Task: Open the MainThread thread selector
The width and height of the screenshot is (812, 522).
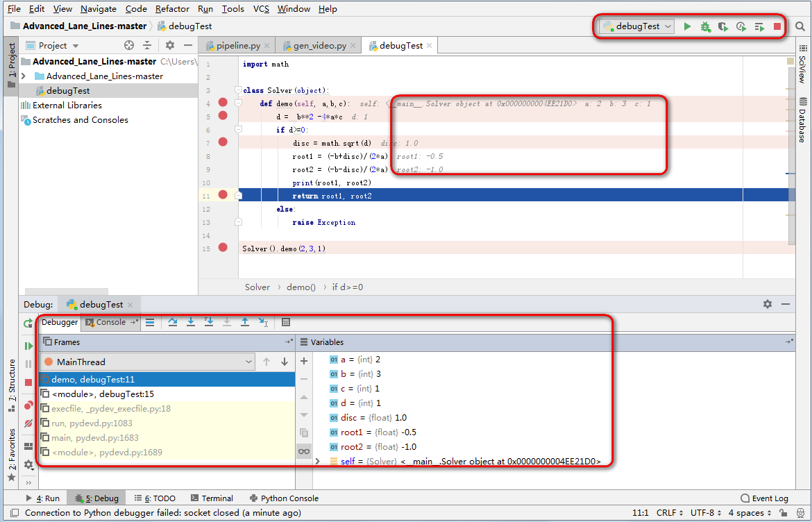Action: click(x=248, y=362)
